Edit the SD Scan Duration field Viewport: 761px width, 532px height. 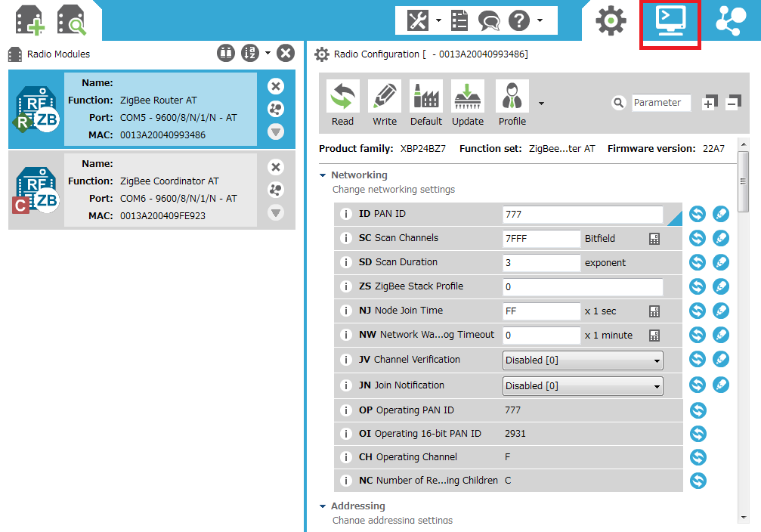(541, 263)
